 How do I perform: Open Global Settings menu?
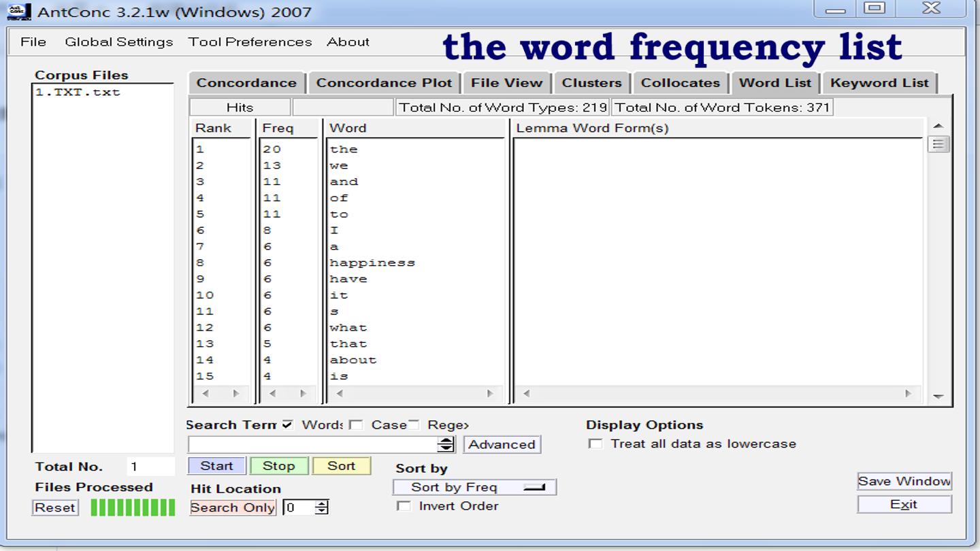coord(119,41)
